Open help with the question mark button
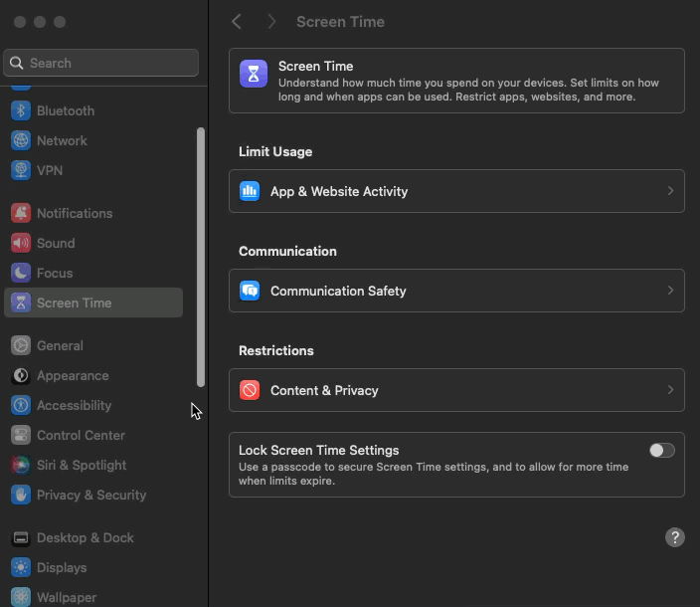The width and height of the screenshot is (700, 607). point(675,537)
